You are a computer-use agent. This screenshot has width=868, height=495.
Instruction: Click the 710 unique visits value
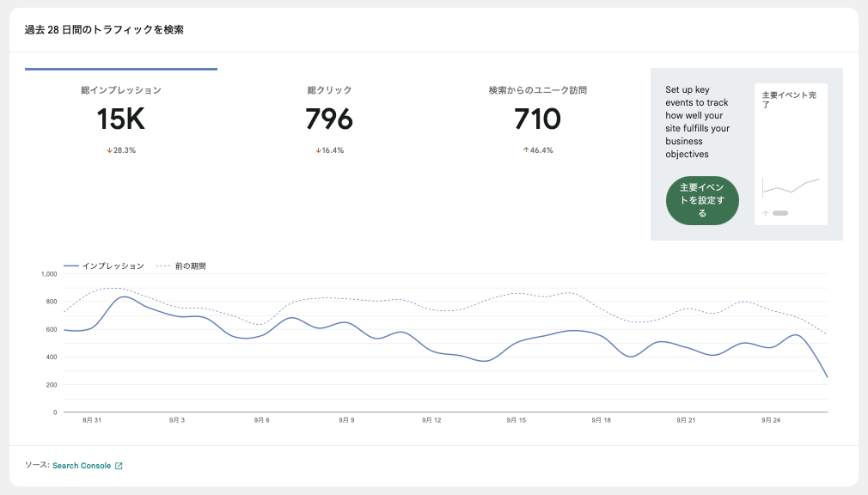point(537,119)
